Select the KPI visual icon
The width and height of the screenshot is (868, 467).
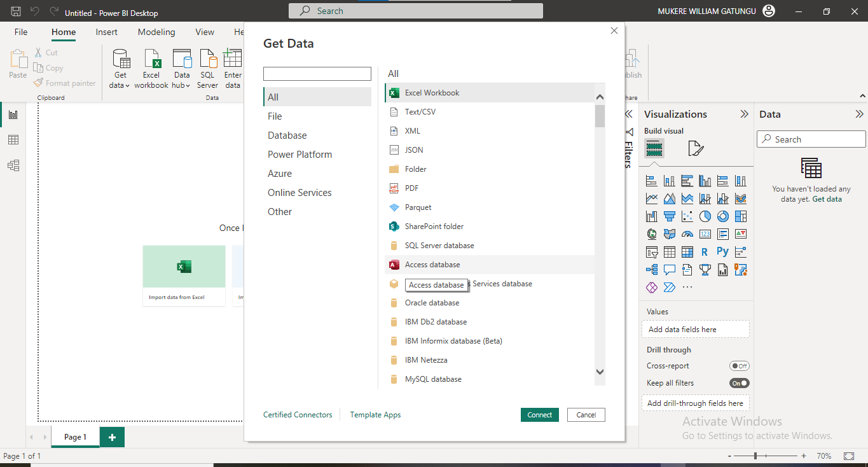tap(740, 234)
